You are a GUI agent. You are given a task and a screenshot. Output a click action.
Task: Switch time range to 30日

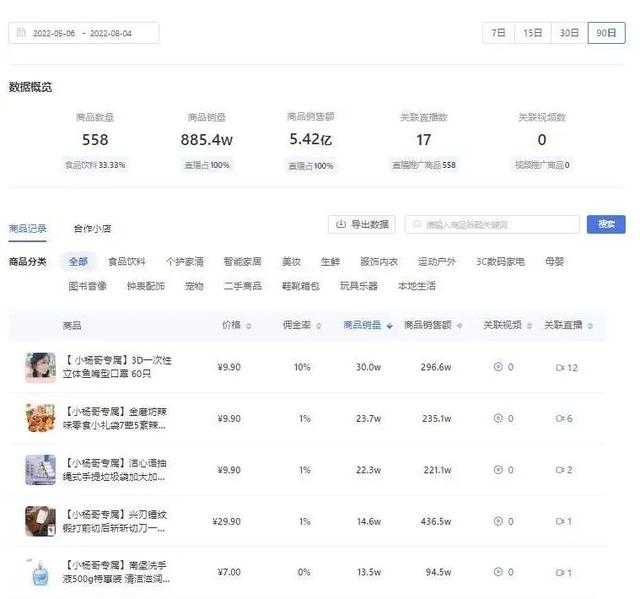coord(569,33)
